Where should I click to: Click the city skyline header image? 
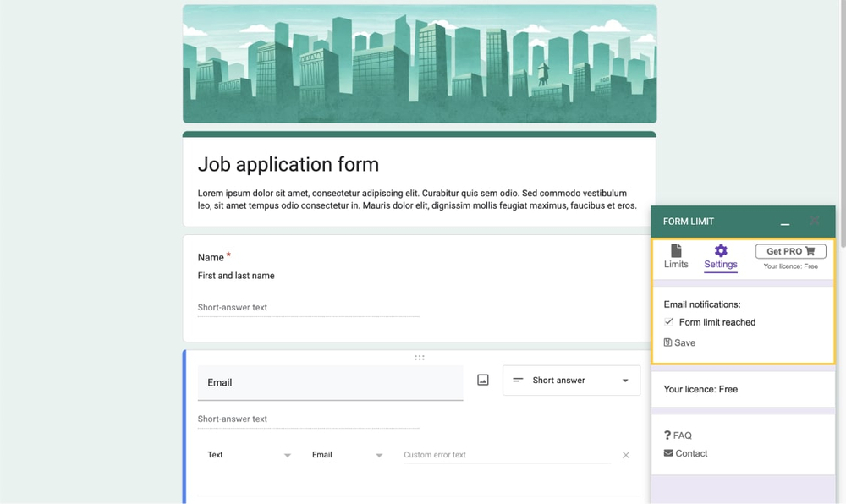click(x=420, y=64)
